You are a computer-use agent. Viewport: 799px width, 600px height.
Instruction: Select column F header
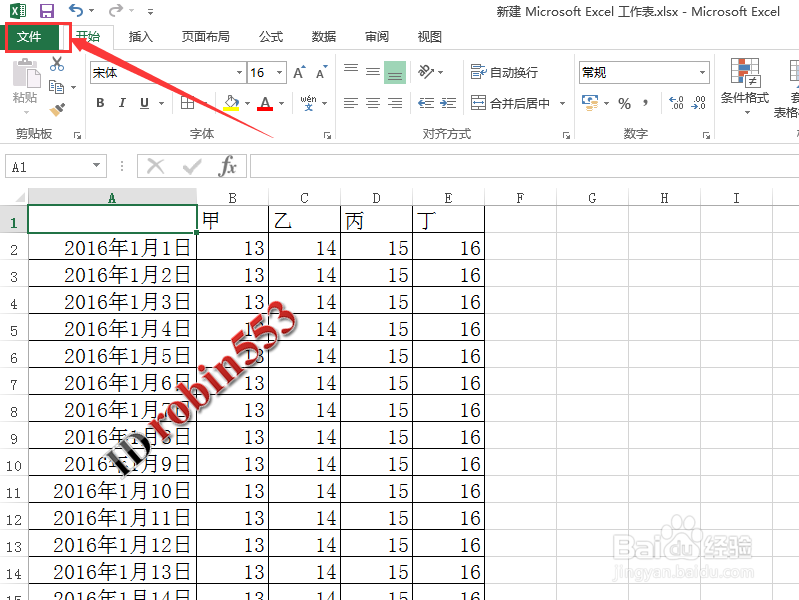tap(520, 197)
